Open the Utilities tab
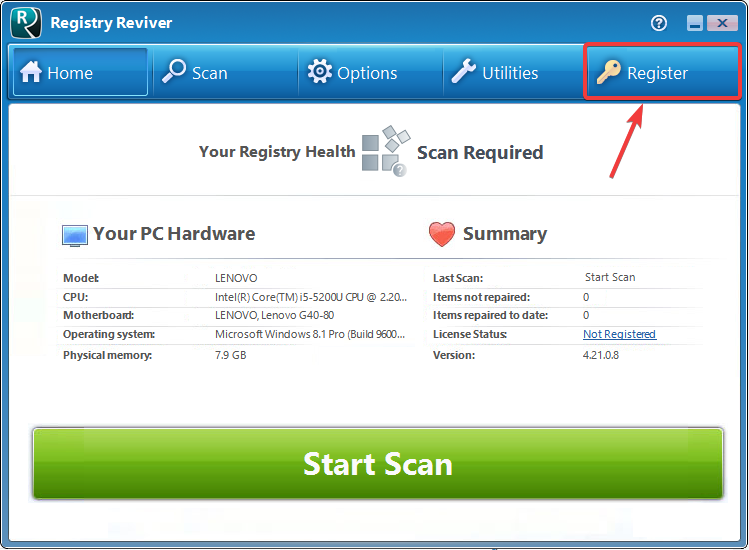Image resolution: width=749 pixels, height=550 pixels. (515, 72)
